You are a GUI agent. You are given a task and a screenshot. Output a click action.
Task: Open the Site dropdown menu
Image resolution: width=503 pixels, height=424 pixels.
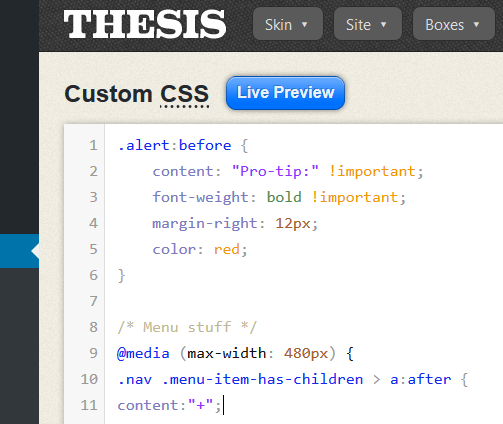368,24
